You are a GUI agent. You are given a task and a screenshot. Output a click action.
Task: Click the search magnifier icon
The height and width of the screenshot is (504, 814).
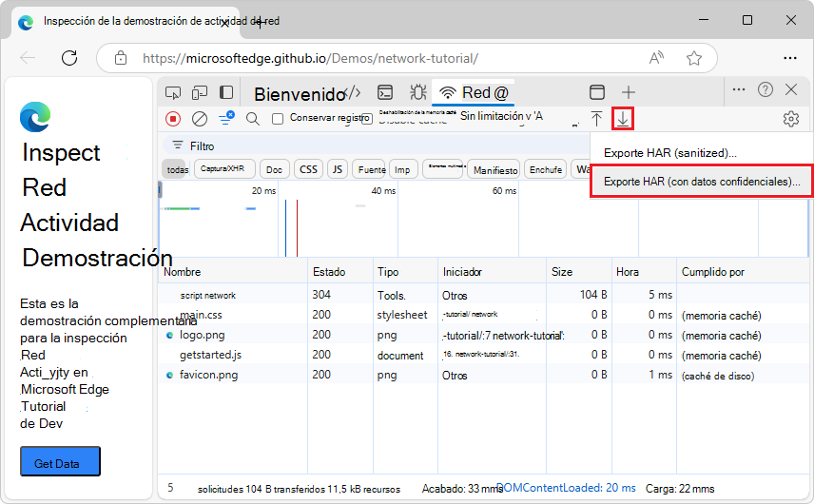click(253, 119)
